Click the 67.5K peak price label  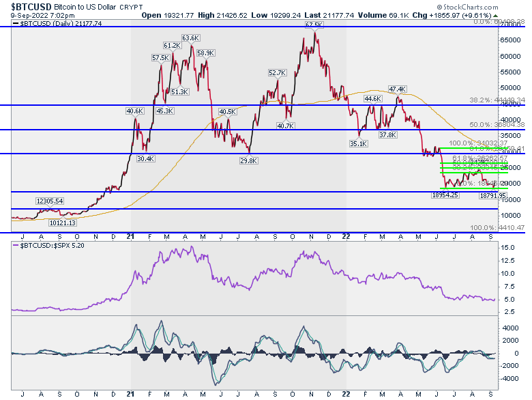pos(314,25)
